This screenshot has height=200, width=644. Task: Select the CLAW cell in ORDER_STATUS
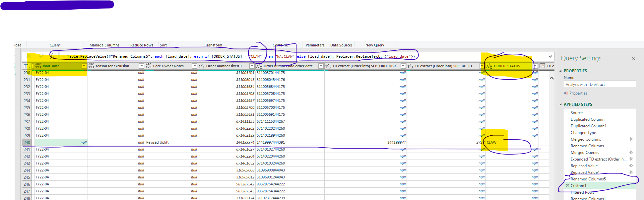click(512, 142)
